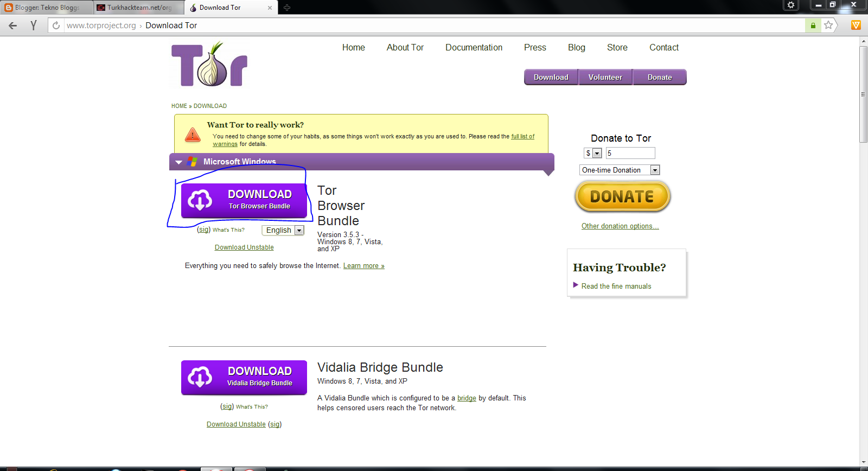Screen dimensions: 868x471
Task: Click the Donate to Tor heading
Action: [x=621, y=138]
